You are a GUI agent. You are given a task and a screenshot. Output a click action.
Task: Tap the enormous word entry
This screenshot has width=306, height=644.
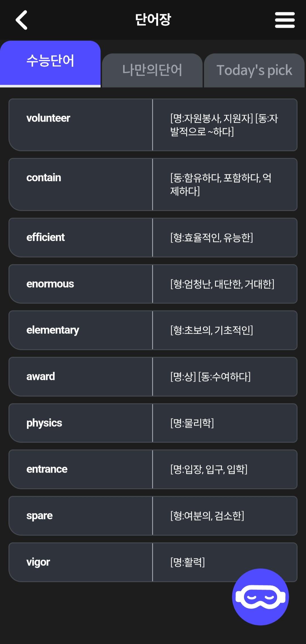(x=50, y=284)
